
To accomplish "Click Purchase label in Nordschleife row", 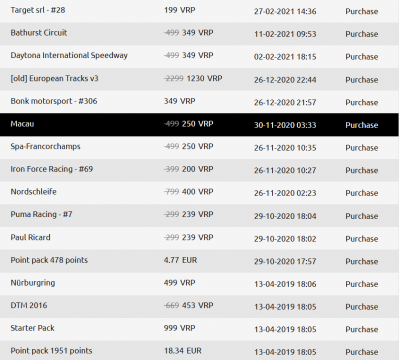I will click(x=362, y=193).
